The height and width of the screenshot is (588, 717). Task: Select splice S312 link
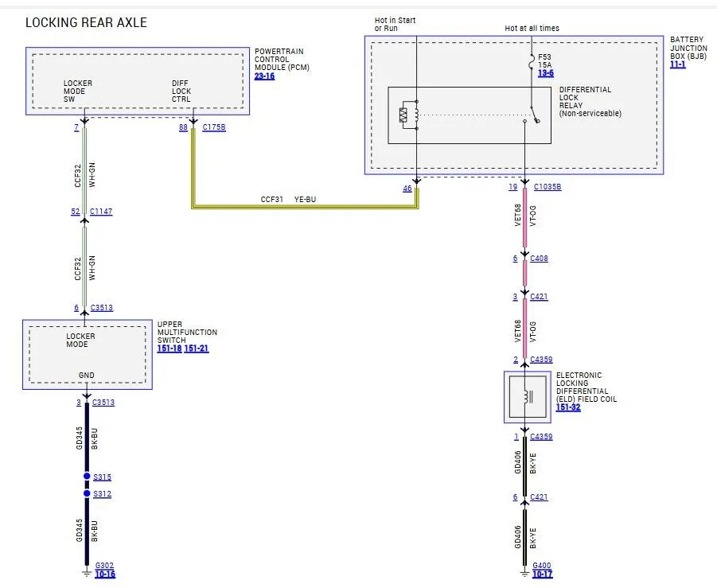click(x=103, y=494)
